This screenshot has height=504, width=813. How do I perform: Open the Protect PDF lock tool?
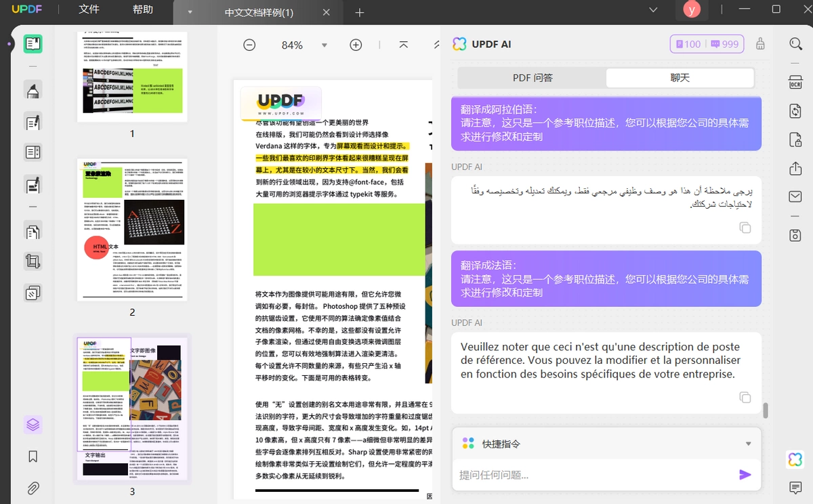tap(795, 140)
